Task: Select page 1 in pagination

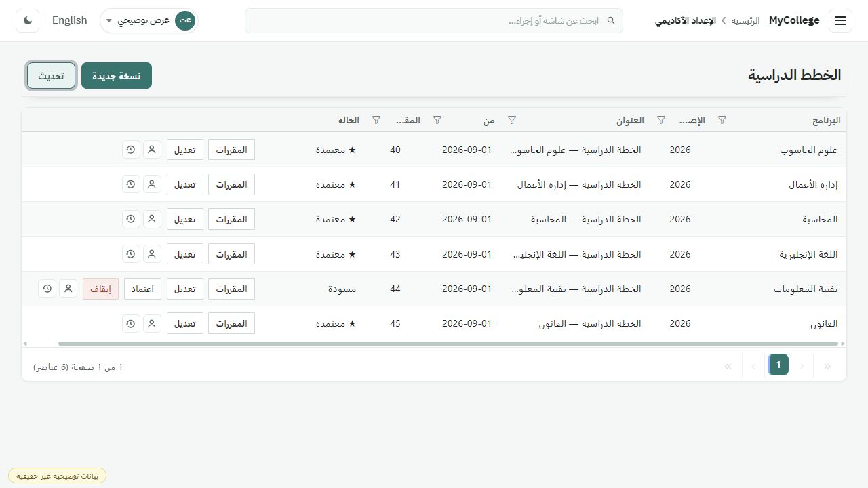Action: (x=778, y=365)
